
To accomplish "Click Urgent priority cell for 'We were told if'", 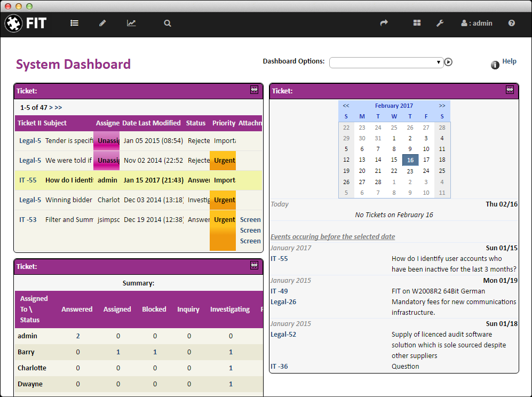I will point(223,161).
